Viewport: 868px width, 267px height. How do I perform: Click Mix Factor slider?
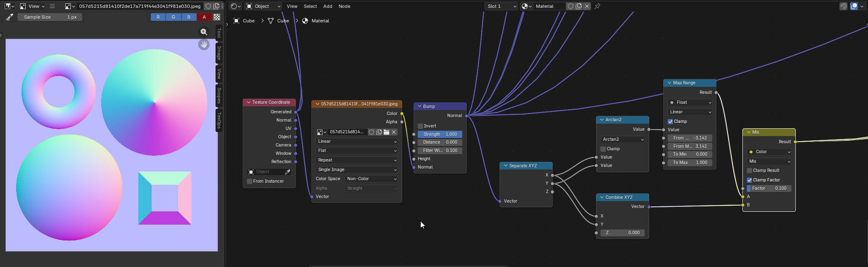point(769,189)
